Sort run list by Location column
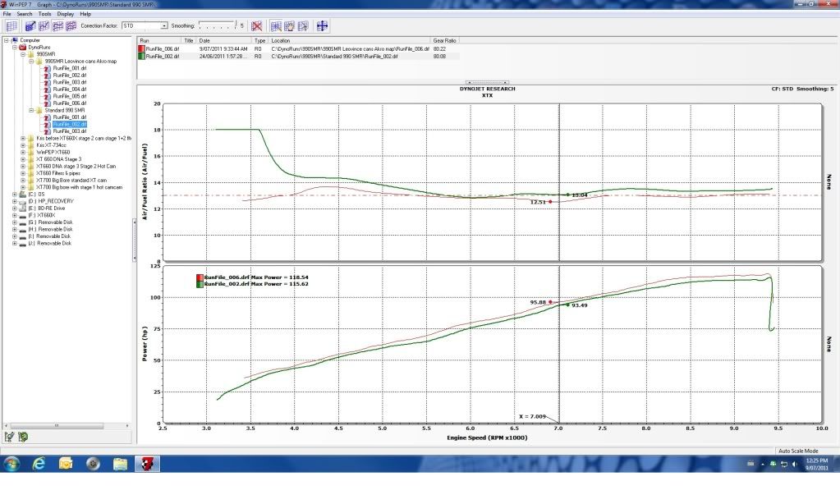The width and height of the screenshot is (840, 504). tap(350, 41)
